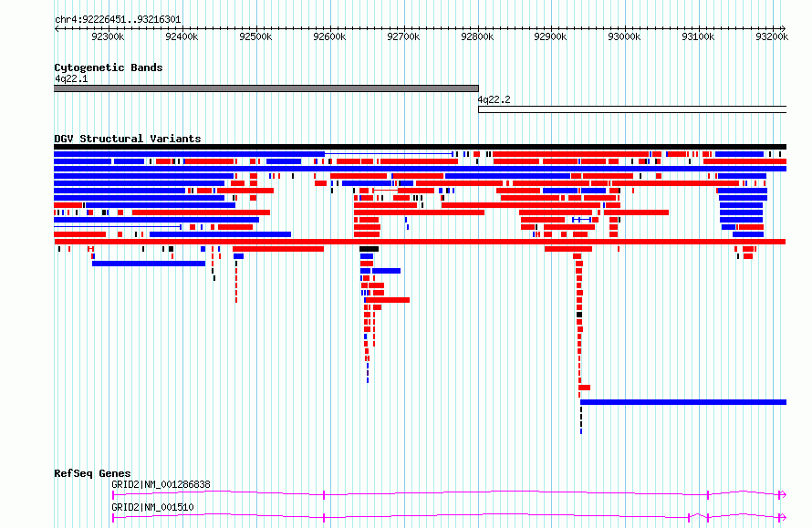This screenshot has height=528, width=812.
Task: Select the long blue variant below GRID2 stack
Action: (683, 402)
